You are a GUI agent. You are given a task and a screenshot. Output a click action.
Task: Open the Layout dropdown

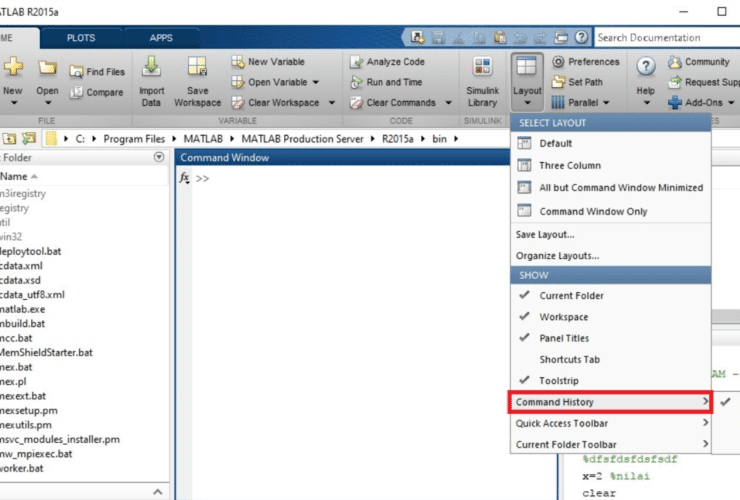point(527,81)
